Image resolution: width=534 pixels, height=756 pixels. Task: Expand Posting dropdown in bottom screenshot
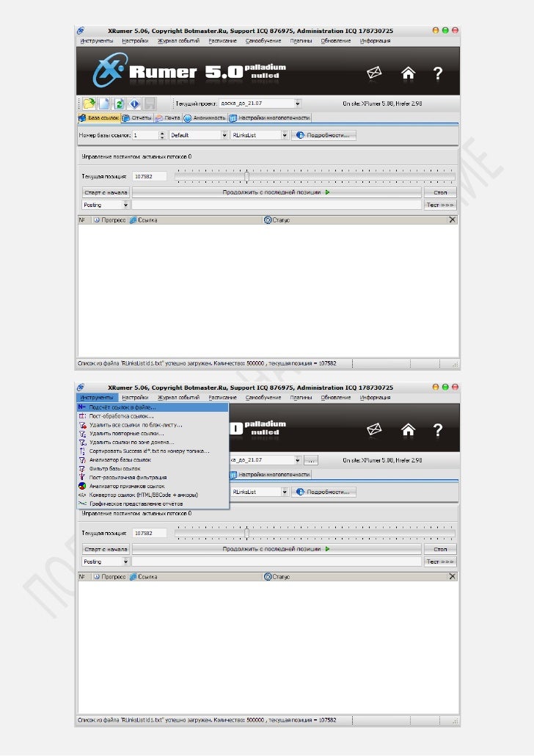tap(125, 561)
